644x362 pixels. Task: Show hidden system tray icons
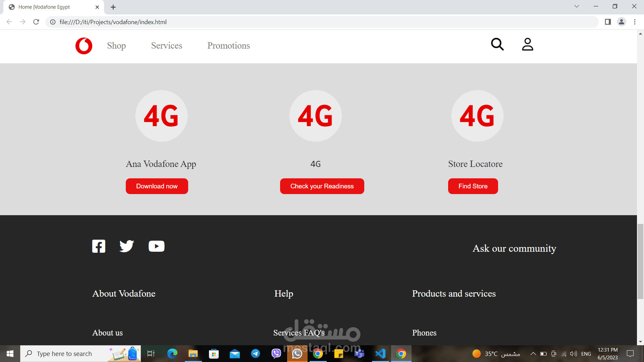tap(533, 354)
